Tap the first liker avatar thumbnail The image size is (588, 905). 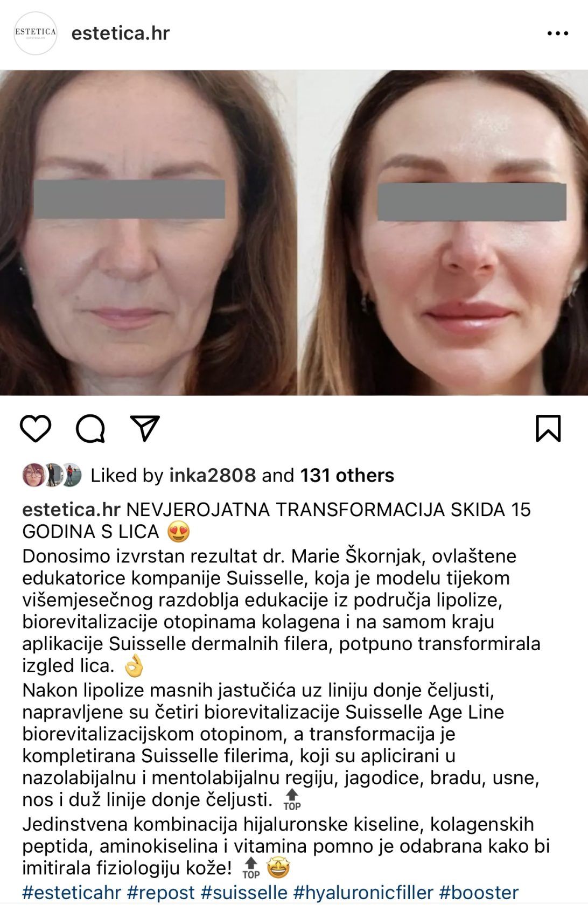click(x=33, y=475)
